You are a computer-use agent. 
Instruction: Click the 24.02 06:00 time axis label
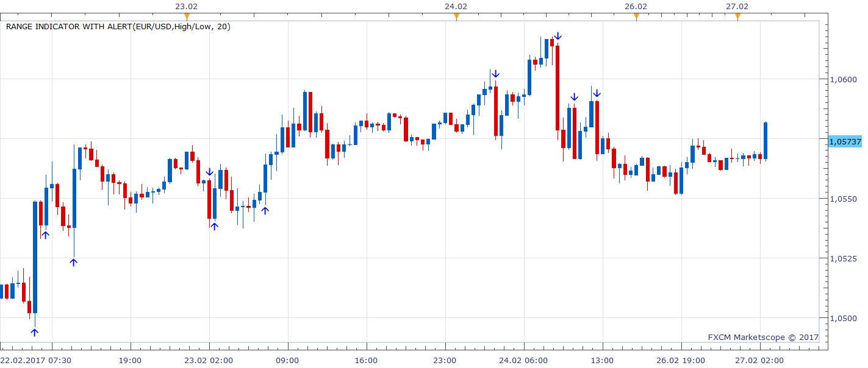[x=524, y=361]
